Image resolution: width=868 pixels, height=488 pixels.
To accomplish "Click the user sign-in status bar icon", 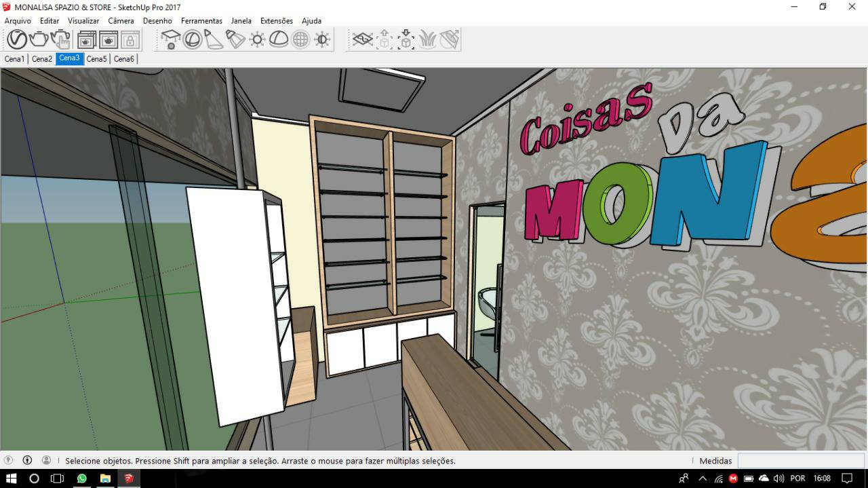I will click(x=46, y=460).
